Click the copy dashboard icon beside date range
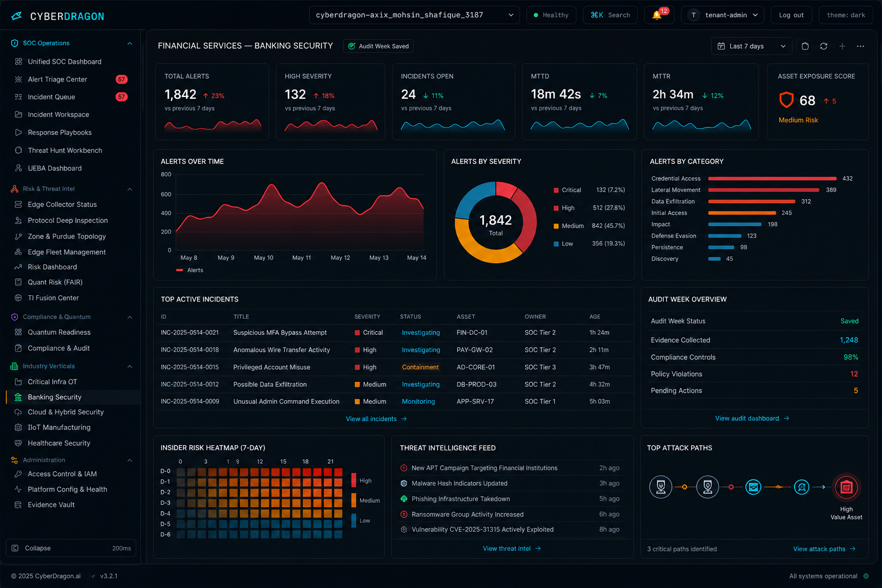 tap(805, 46)
